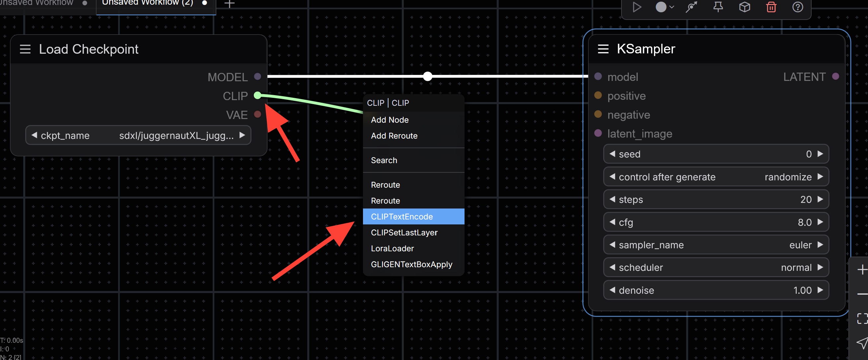868x360 pixels.
Task: Open the node color circle picker
Action: (661, 7)
